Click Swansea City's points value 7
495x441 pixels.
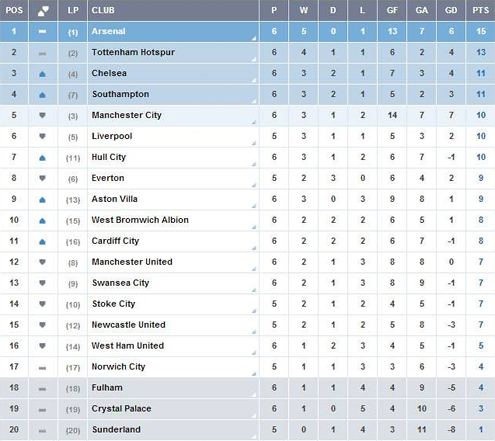click(481, 283)
